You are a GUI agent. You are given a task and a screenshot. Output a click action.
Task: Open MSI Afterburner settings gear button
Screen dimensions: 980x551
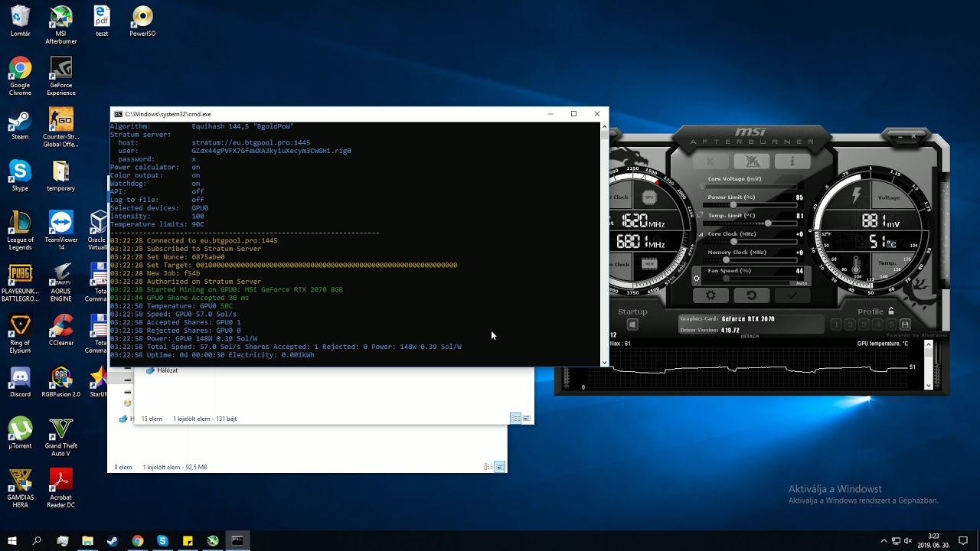(710, 295)
